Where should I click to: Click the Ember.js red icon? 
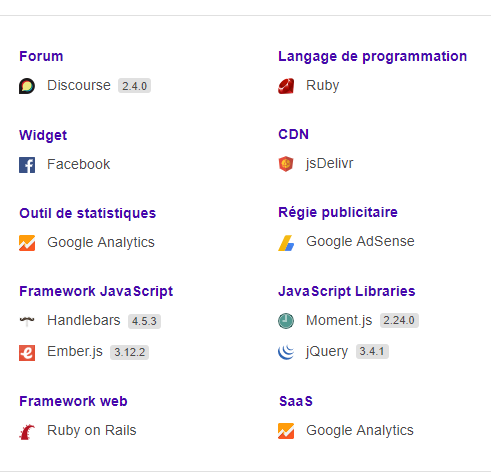[x=27, y=353]
